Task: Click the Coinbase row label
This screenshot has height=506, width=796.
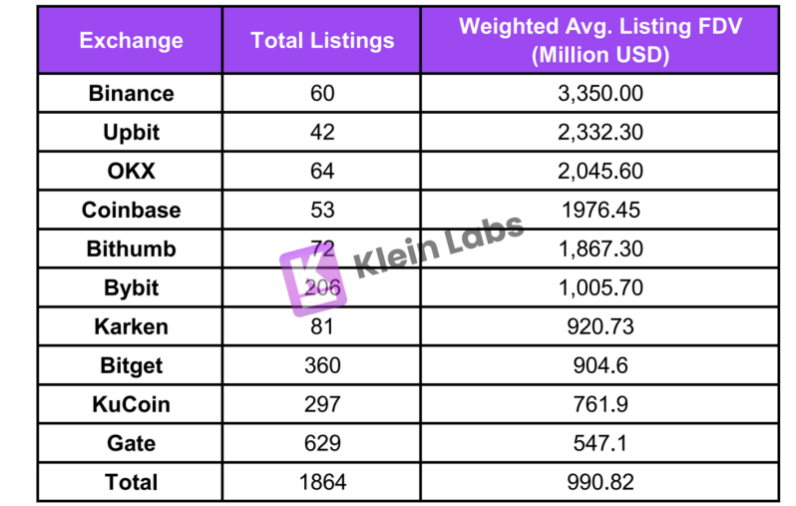Action: (131, 210)
